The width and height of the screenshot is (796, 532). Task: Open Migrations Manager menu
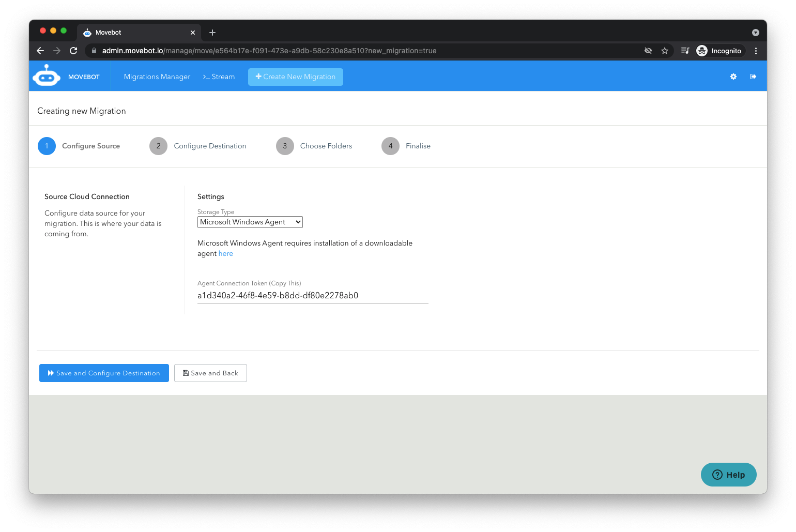pos(157,77)
